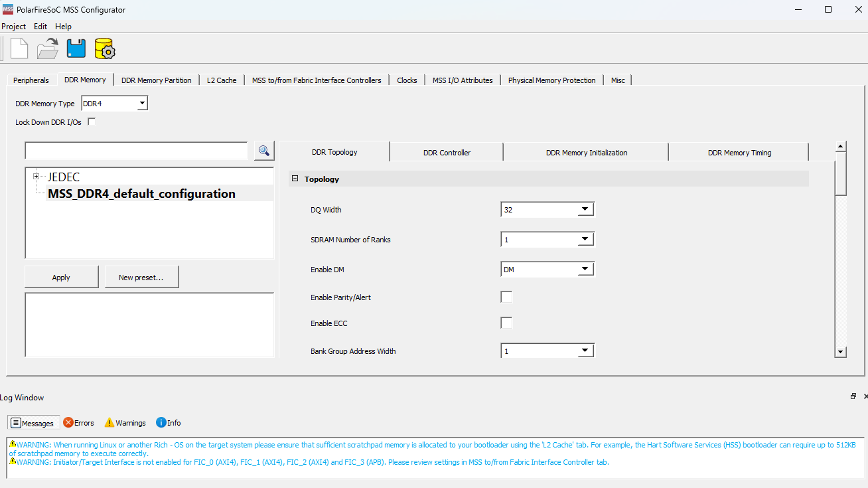Undock the Log Window with the float icon
Screen dimensions: 868x488
853,396
